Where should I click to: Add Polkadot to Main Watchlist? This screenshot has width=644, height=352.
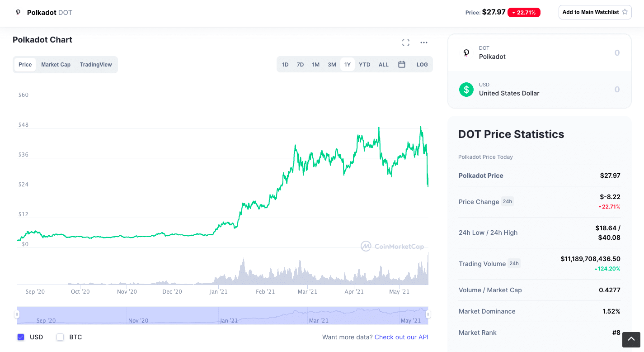click(x=595, y=12)
